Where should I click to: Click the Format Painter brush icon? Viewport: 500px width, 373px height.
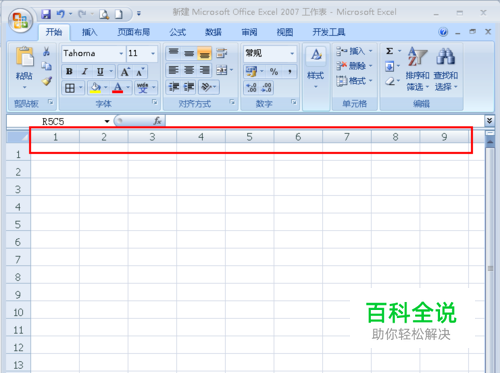[x=47, y=81]
